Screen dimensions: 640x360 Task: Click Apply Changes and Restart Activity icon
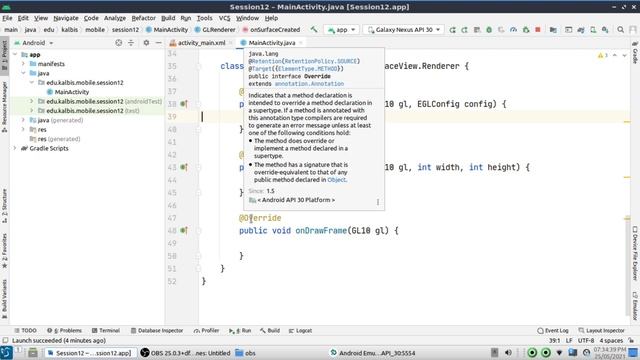pos(452,30)
